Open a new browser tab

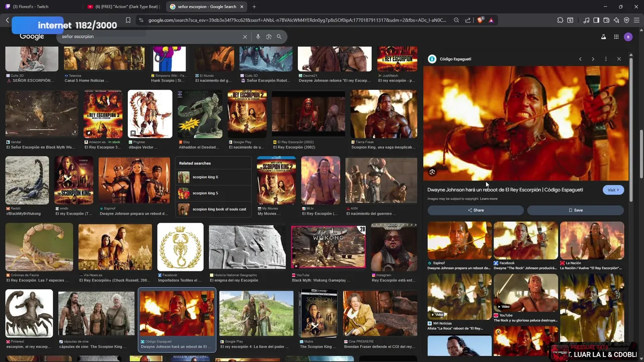(254, 7)
